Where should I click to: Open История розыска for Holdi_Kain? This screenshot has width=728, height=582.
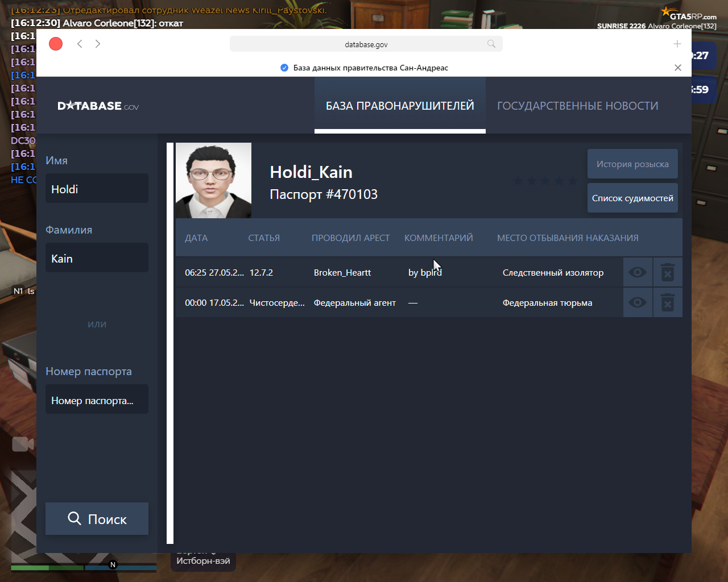[x=632, y=163]
